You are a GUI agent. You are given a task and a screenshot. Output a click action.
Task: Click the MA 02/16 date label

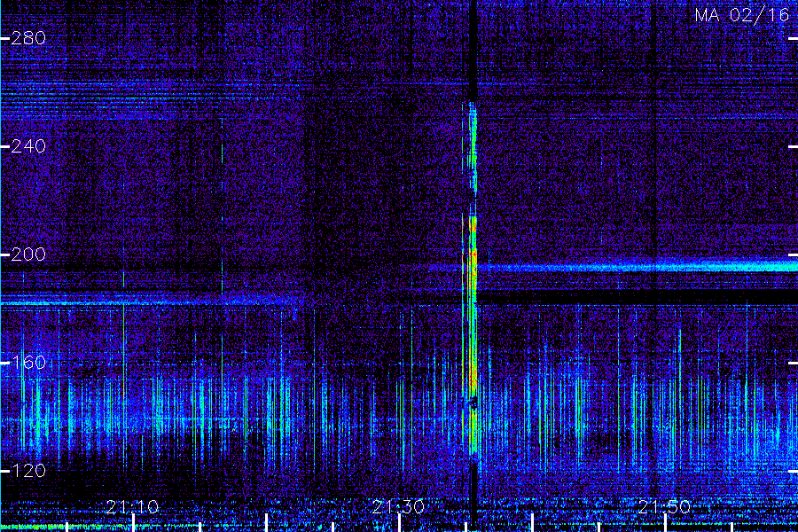tap(742, 15)
